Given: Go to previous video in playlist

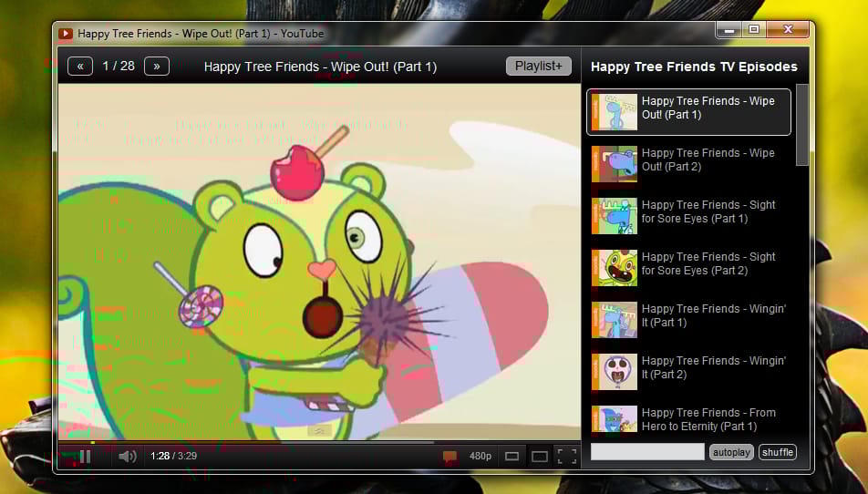Looking at the screenshot, I should pos(80,67).
